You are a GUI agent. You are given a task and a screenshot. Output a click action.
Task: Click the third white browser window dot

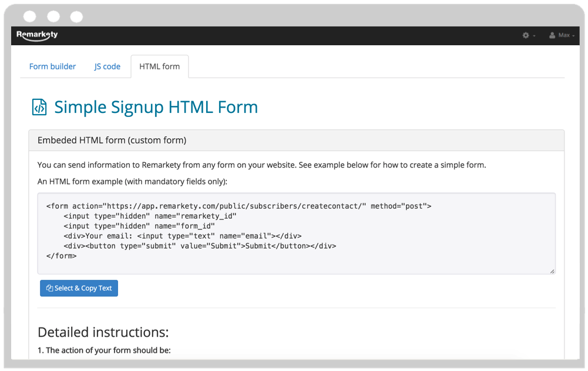pos(76,16)
